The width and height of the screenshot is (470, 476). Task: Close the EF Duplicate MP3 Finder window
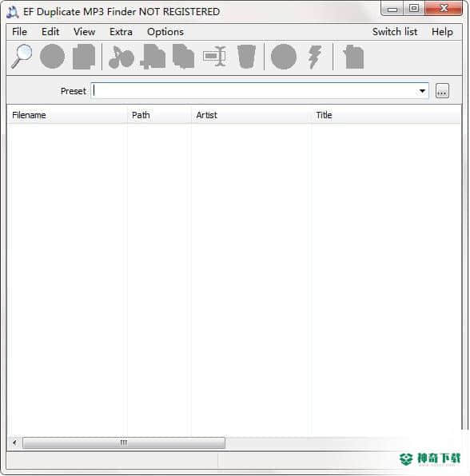pos(444,9)
